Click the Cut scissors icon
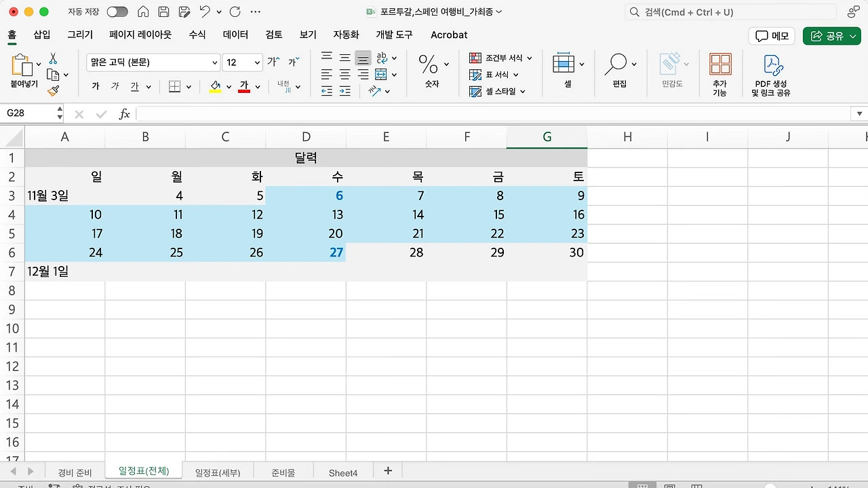The width and height of the screenshot is (868, 488). [53, 59]
